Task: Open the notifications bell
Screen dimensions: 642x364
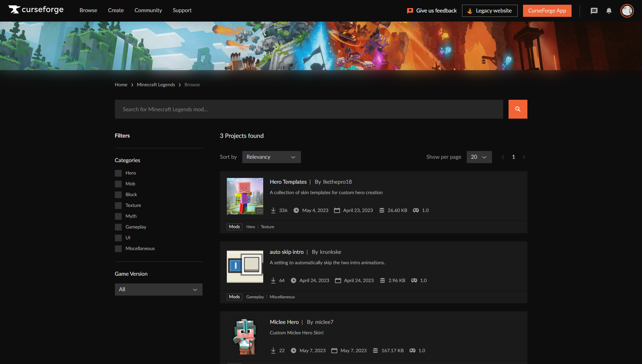Action: [609, 11]
